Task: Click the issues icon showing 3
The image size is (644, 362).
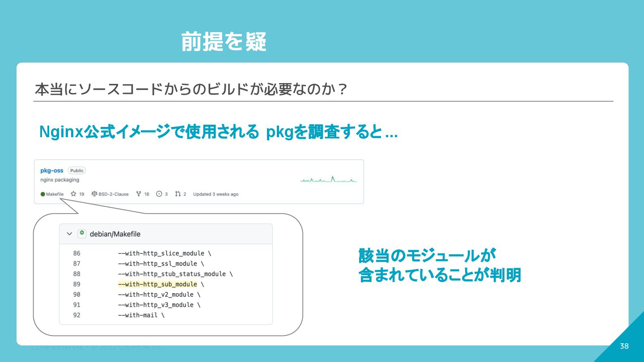Action: pyautogui.click(x=159, y=194)
